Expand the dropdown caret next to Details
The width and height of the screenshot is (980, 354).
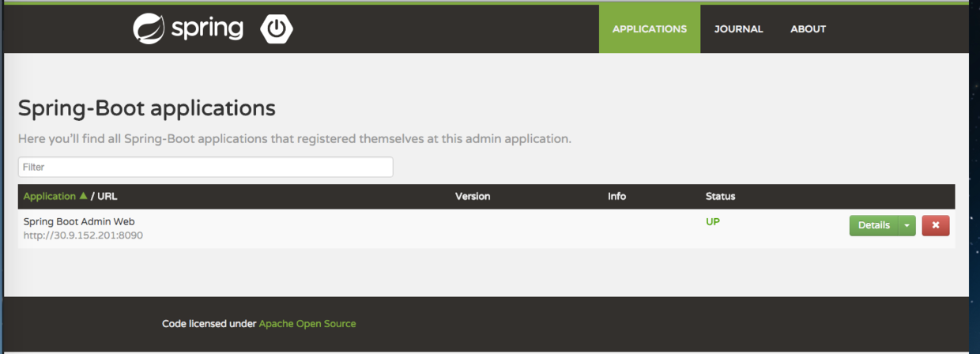pos(906,225)
